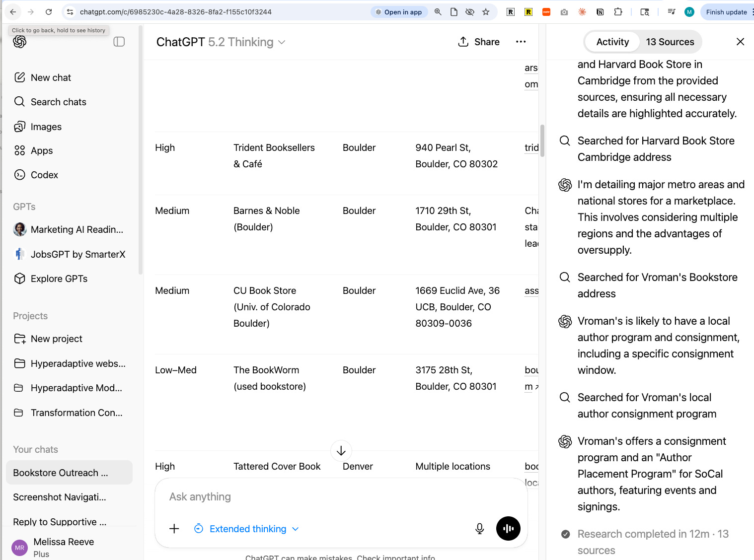Toggle the sidebar collapse icon
Viewport: 754px width, 560px height.
(x=119, y=42)
